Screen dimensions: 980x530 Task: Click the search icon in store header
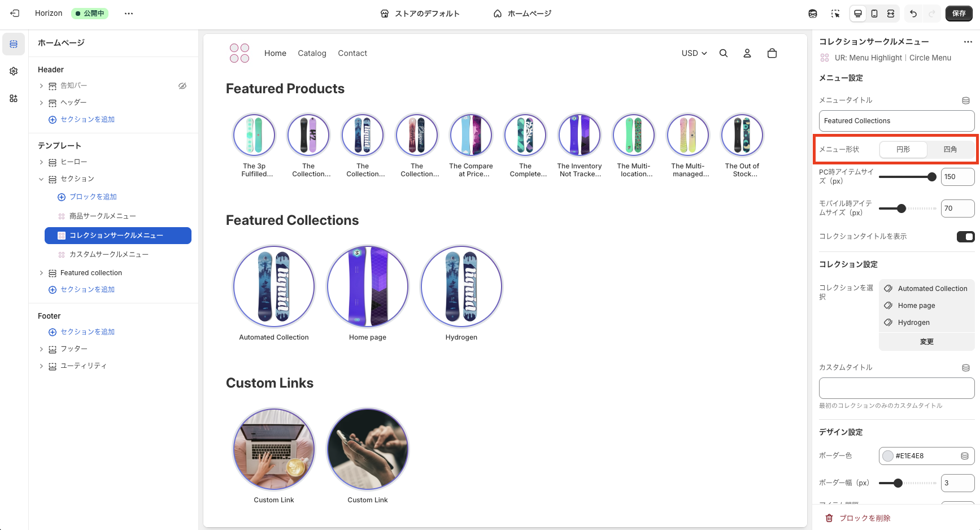click(724, 53)
